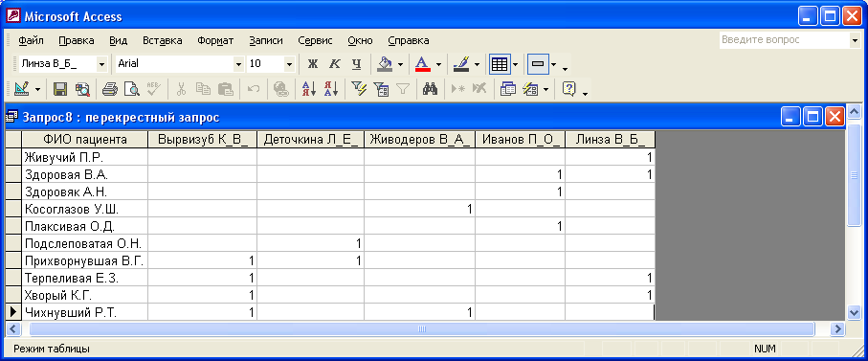This screenshot has height=361, width=868.
Task: Select column header 'Деточкина Л_Е_'
Action: pos(311,140)
